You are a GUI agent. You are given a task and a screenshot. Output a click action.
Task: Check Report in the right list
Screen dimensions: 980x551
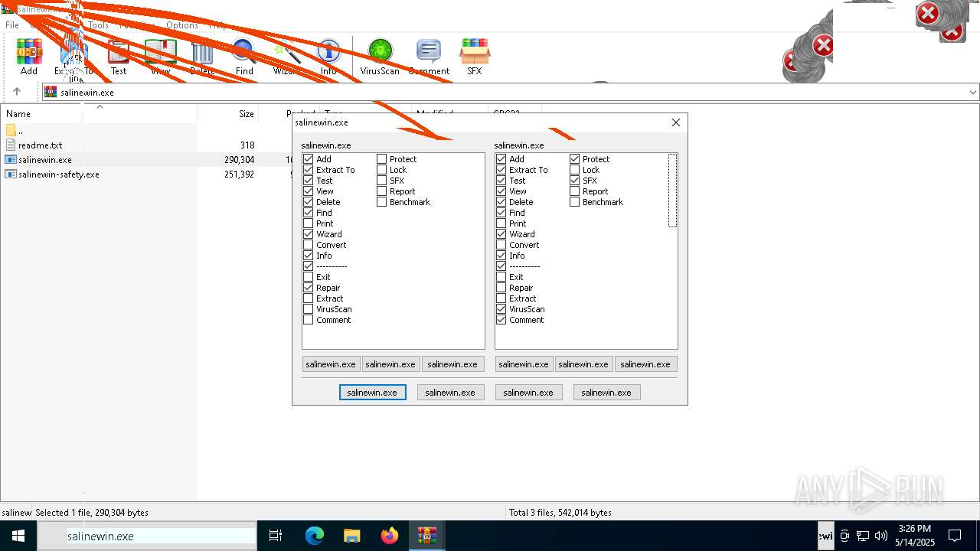(x=575, y=191)
